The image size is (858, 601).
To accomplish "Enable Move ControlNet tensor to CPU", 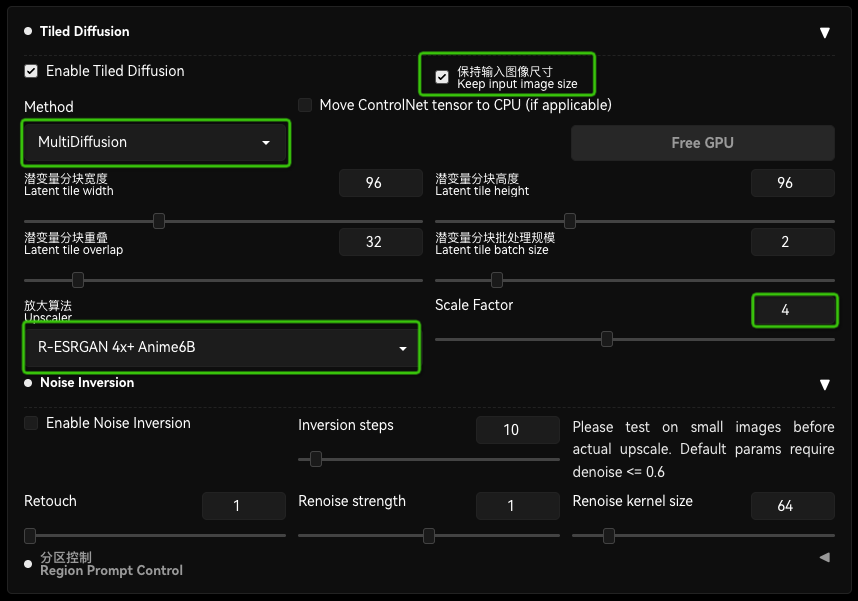I will click(305, 105).
